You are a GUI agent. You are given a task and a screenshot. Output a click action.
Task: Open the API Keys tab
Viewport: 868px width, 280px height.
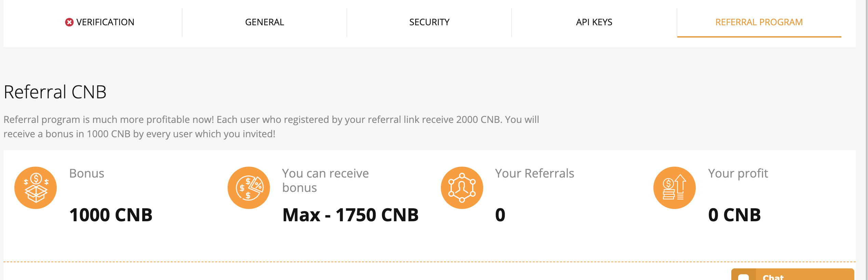click(x=594, y=22)
